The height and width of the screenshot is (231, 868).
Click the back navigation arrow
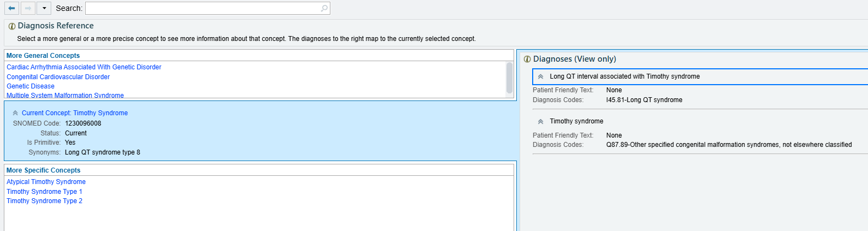[x=11, y=8]
